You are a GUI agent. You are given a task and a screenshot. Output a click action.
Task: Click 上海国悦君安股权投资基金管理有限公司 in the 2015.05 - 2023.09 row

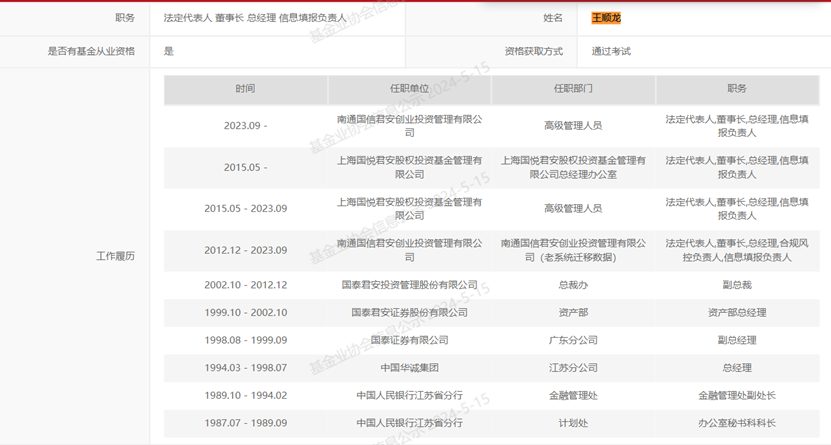coord(409,209)
